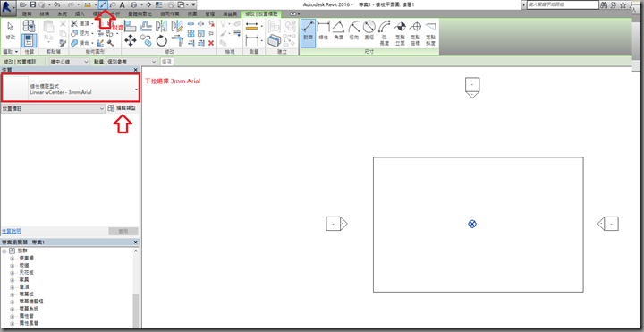This screenshot has width=644, height=332.
Task: Toggle the Aligned (對齊) dimension tool in ribbon
Action: [308, 33]
